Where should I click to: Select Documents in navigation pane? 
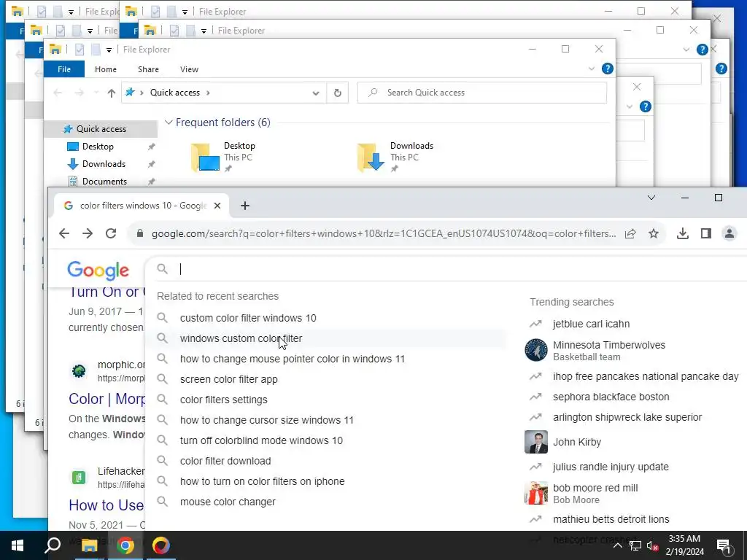tap(104, 182)
